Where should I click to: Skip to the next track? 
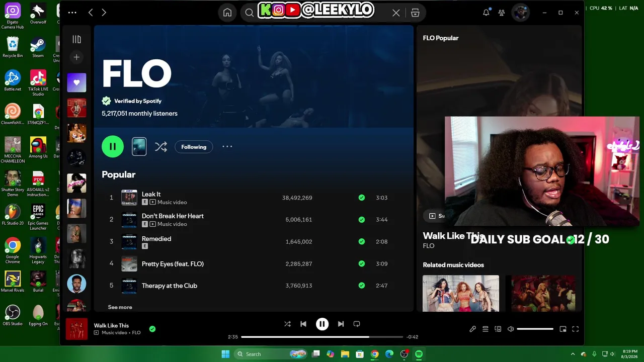pos(341,324)
